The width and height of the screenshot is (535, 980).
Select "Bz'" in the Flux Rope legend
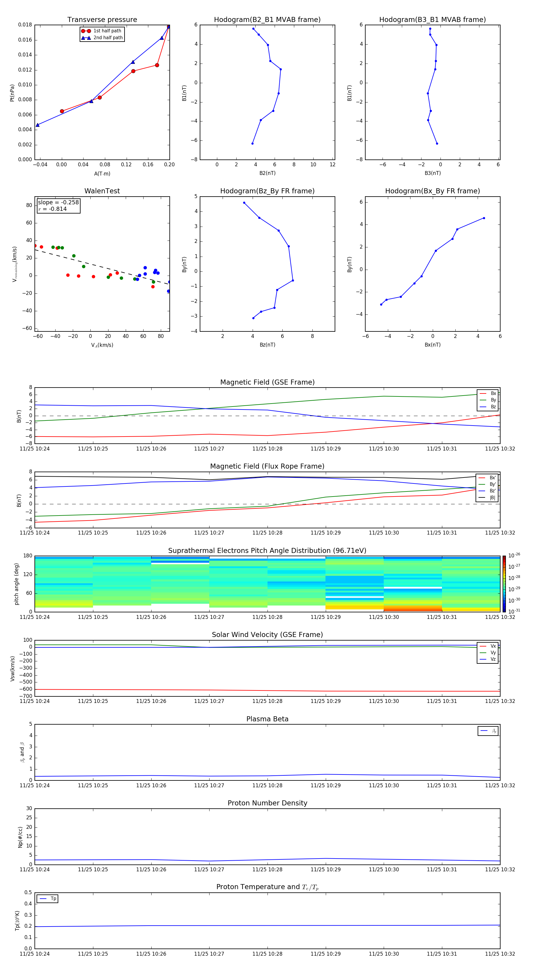[x=487, y=491]
